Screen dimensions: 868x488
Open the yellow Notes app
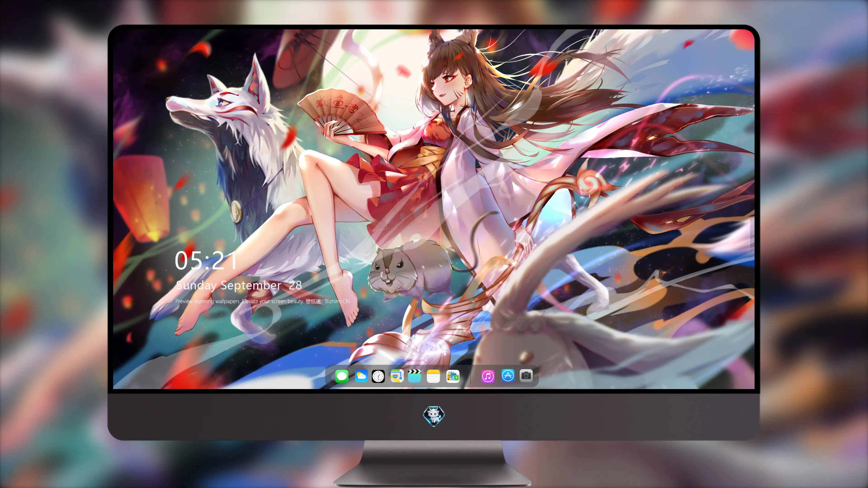tap(433, 376)
